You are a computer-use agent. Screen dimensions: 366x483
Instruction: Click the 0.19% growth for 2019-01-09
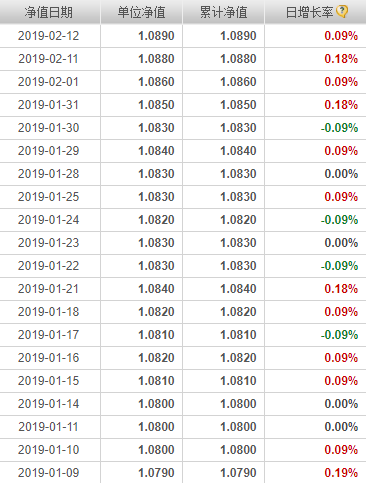341,473
